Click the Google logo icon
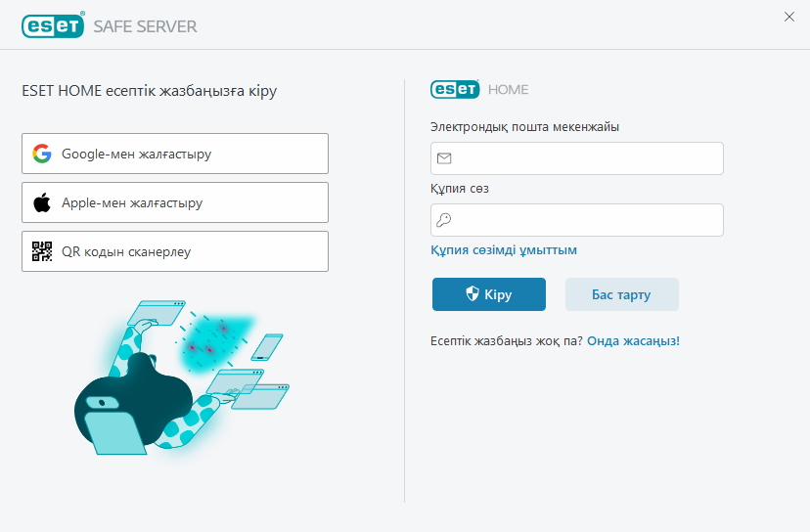 pyautogui.click(x=41, y=154)
